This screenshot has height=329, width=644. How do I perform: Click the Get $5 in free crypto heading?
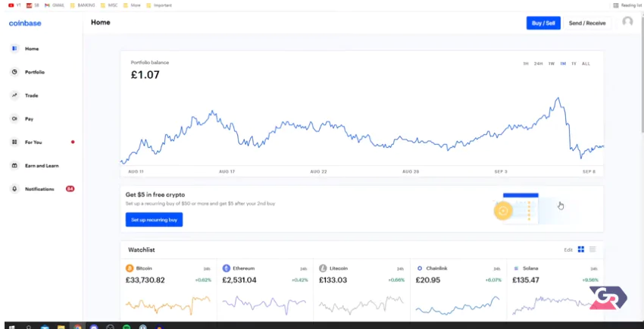[155, 195]
